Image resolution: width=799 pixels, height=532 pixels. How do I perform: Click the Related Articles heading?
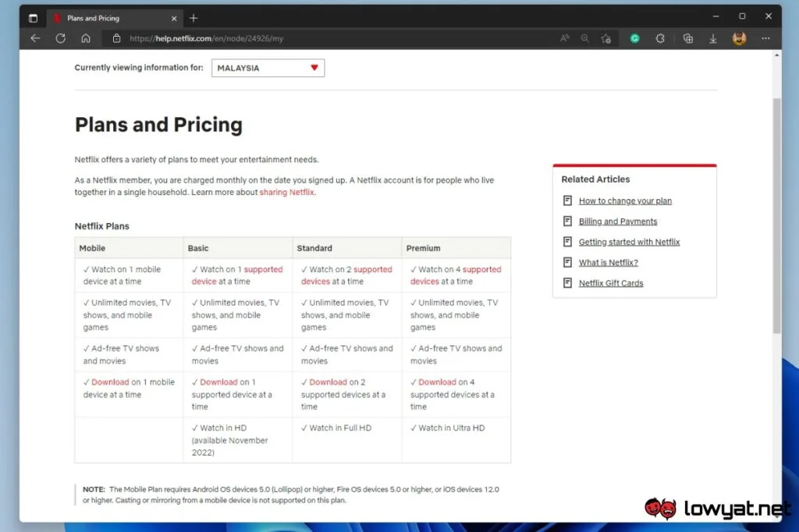595,179
